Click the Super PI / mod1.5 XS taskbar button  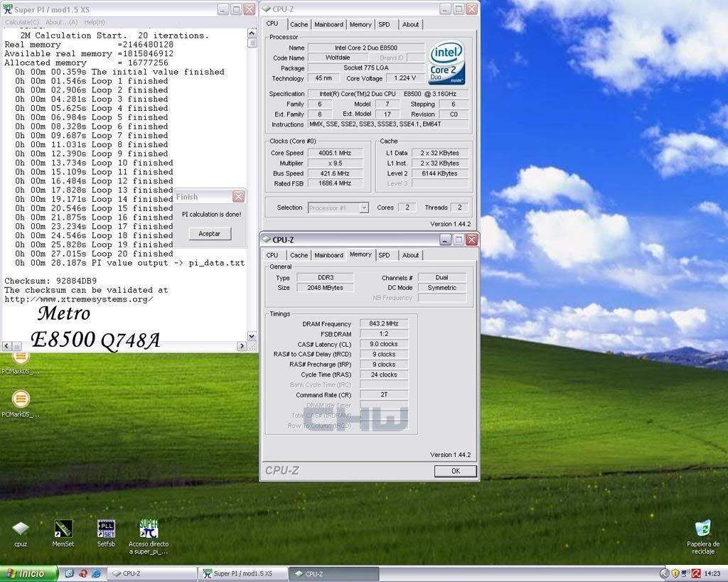(243, 573)
